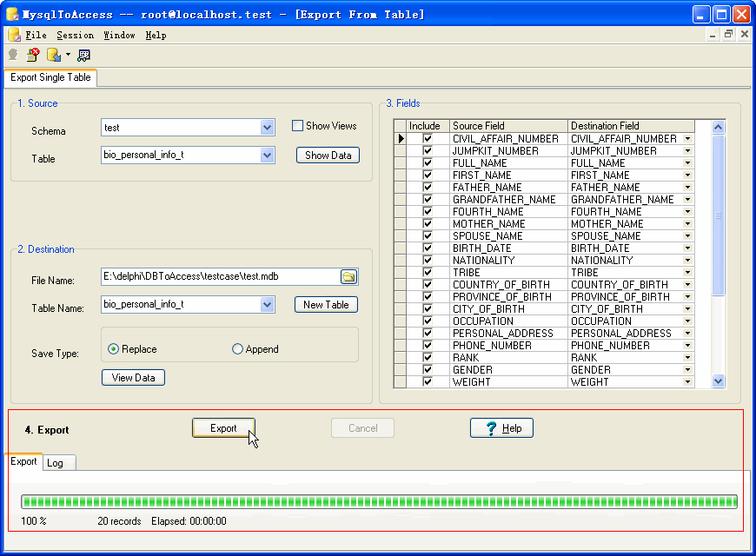Open destination field dropdown for RANK
756x556 pixels.
tap(688, 358)
